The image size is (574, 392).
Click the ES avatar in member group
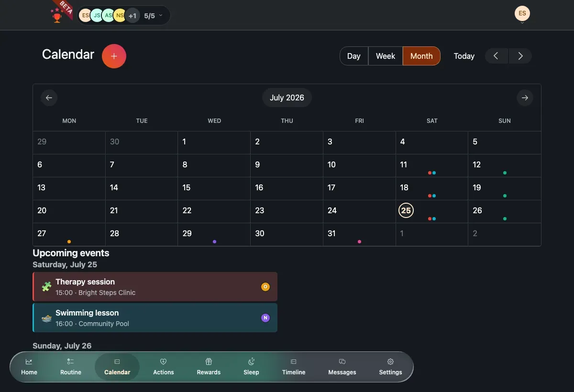(85, 16)
